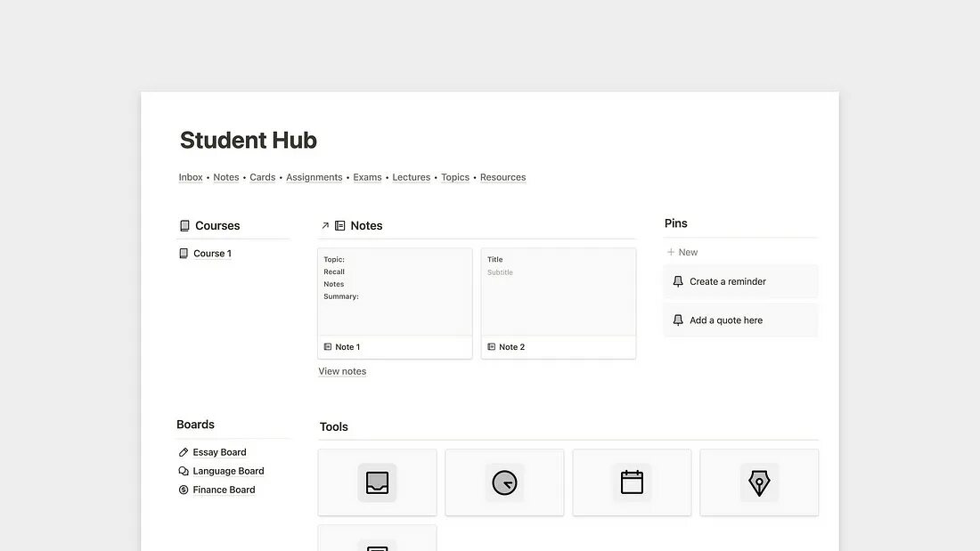
Task: Click the Courses heading
Action: tap(217, 225)
